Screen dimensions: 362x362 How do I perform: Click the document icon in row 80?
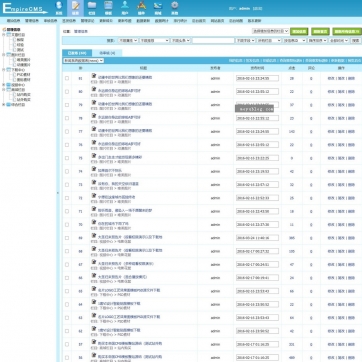point(94,89)
